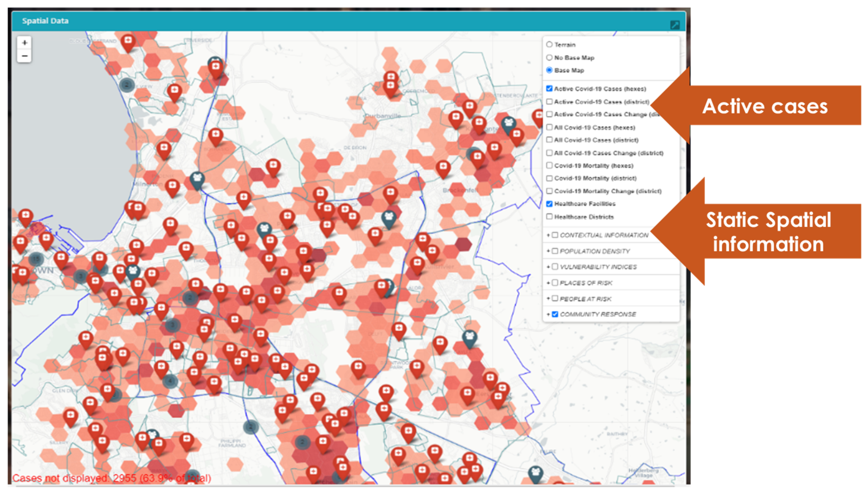Image resolution: width=868 pixels, height=494 pixels.
Task: Click the dark red hexagon near Kuilsrivier
Action: tap(463, 244)
